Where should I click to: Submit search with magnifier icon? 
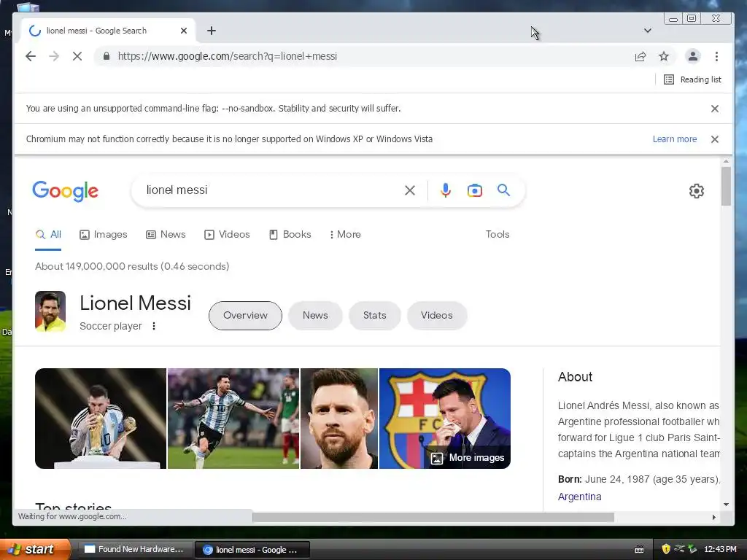pos(503,190)
